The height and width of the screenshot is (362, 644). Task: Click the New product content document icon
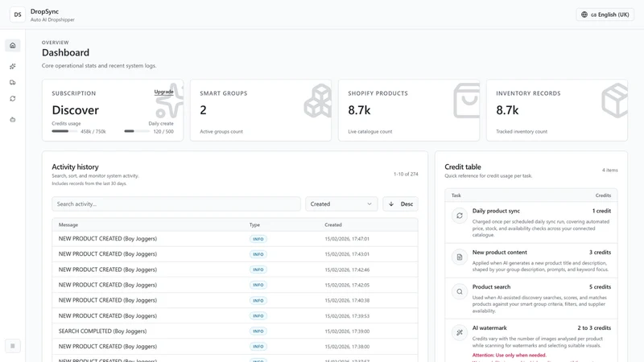[460, 257]
